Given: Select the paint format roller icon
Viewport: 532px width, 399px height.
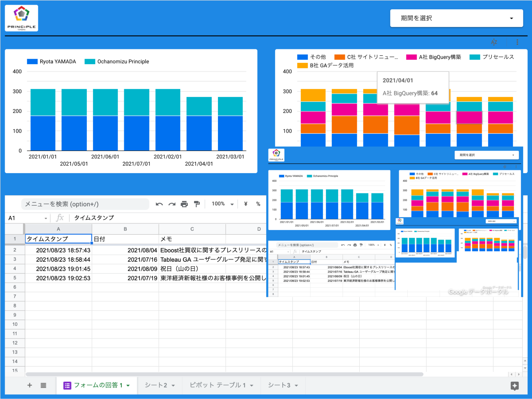Looking at the screenshot, I should (197, 204).
